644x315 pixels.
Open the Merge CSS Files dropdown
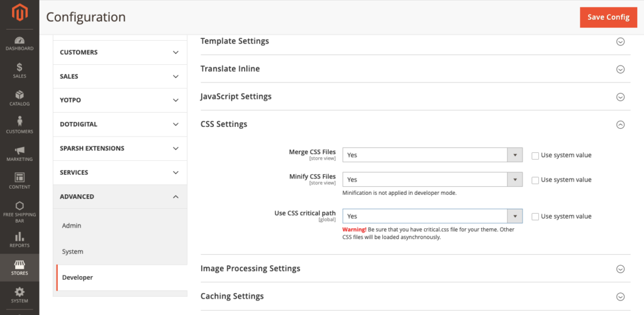coord(433,155)
